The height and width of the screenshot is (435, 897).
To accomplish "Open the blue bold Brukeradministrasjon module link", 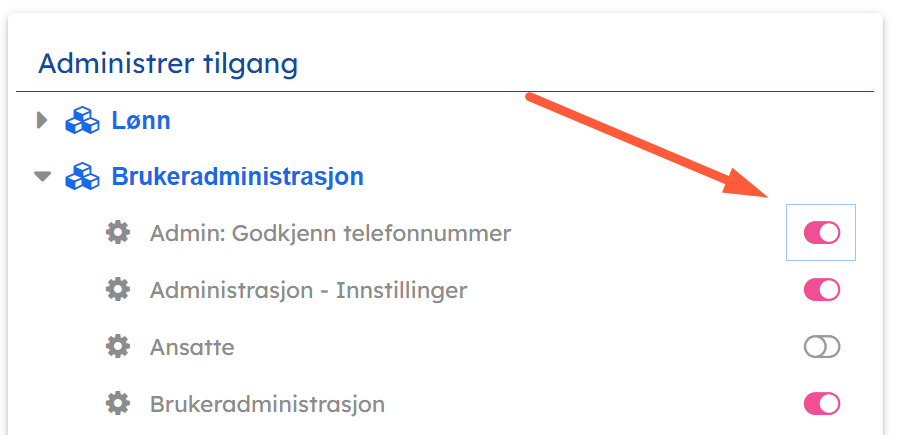I will (x=237, y=178).
